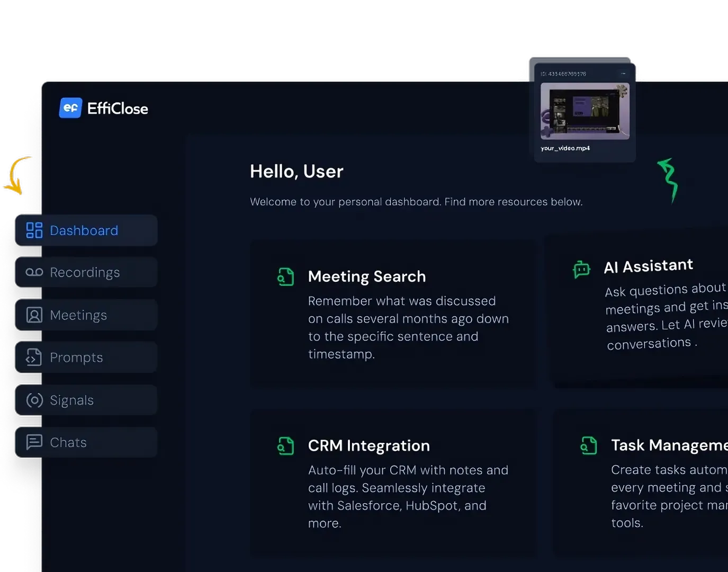Open Chats via the speech bubble icon

click(x=34, y=442)
